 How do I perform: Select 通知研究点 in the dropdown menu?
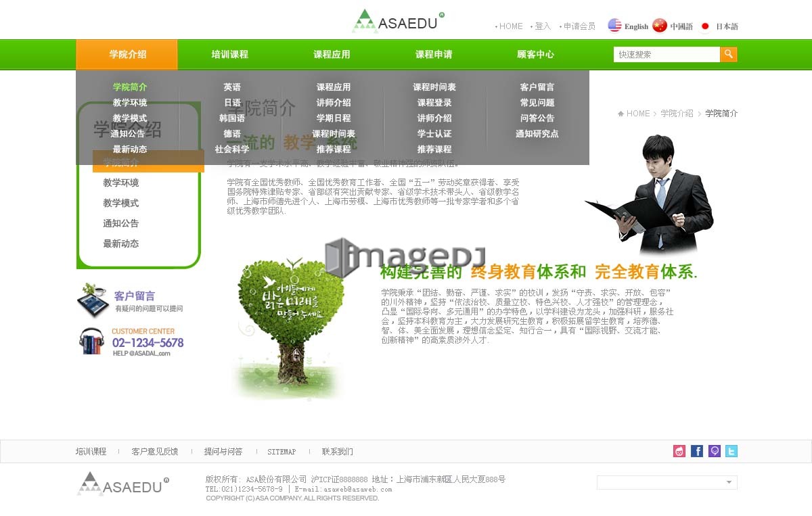point(537,134)
